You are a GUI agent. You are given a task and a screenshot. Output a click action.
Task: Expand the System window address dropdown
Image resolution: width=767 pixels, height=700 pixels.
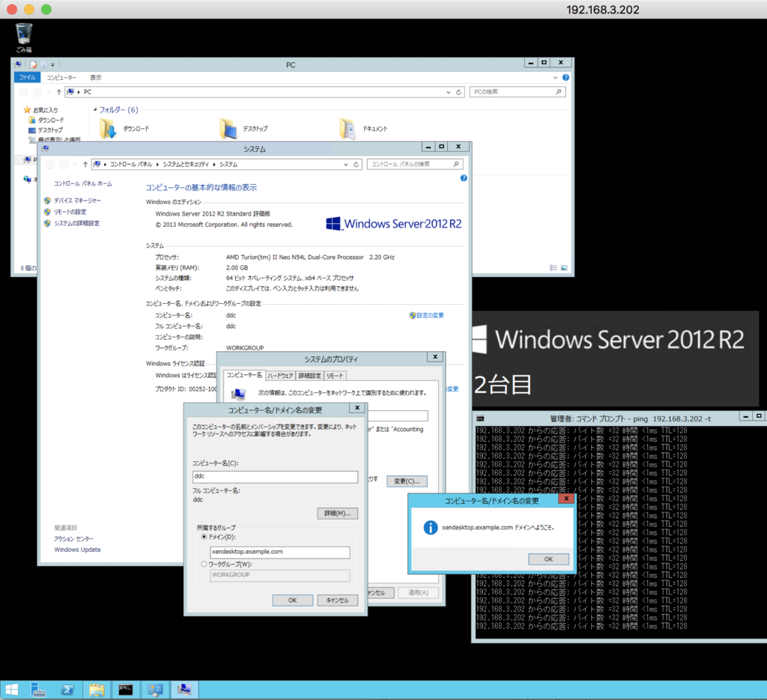pos(346,164)
